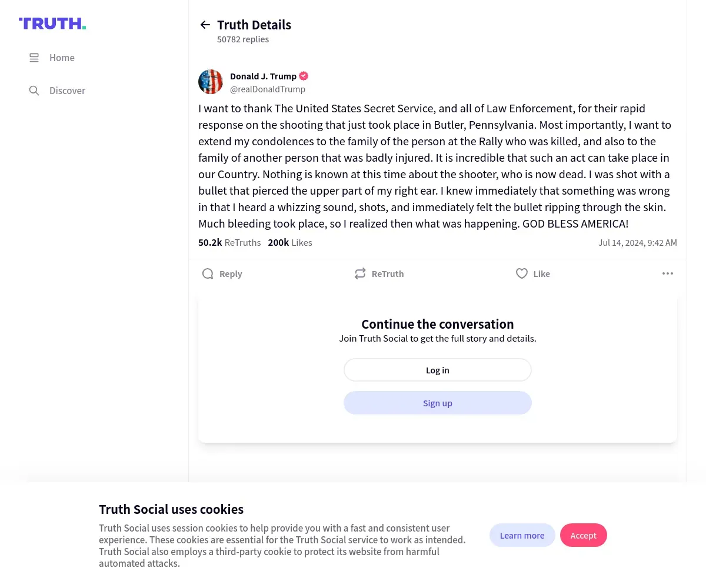706x588 pixels.
Task: Click the Reply speech bubble icon
Action: (208, 273)
